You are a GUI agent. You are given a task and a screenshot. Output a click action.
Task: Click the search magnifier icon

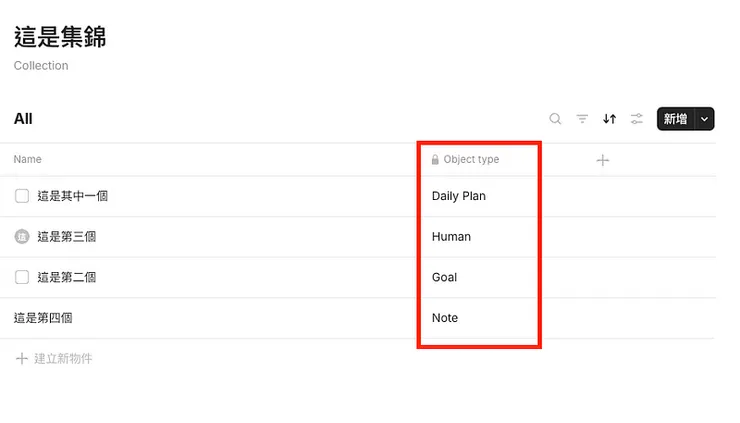[x=555, y=119]
